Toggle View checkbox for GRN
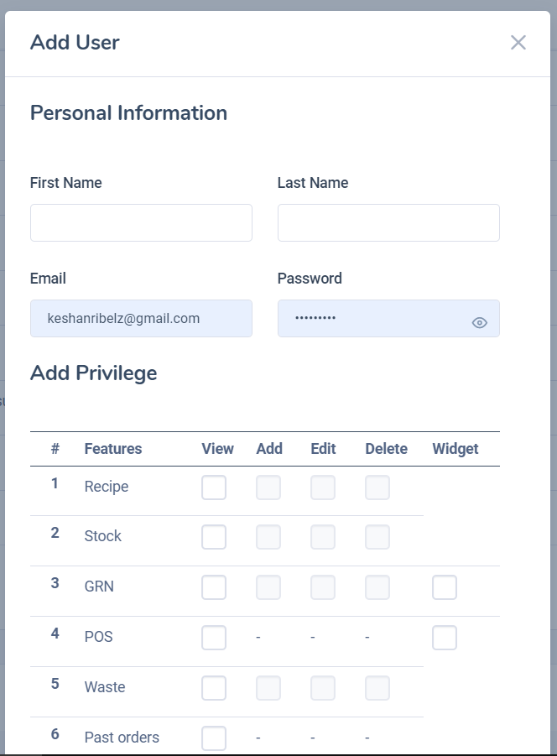The width and height of the screenshot is (557, 756). pos(214,587)
